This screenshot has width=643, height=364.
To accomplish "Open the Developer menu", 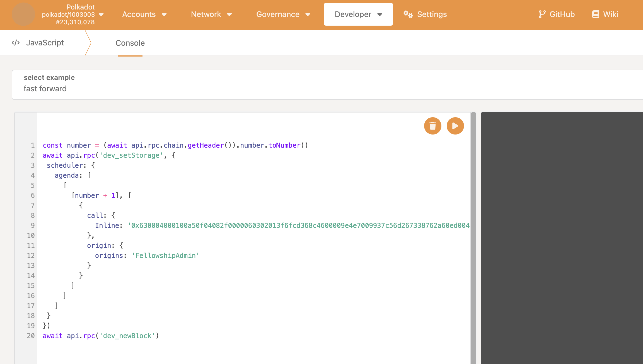I will (x=358, y=14).
